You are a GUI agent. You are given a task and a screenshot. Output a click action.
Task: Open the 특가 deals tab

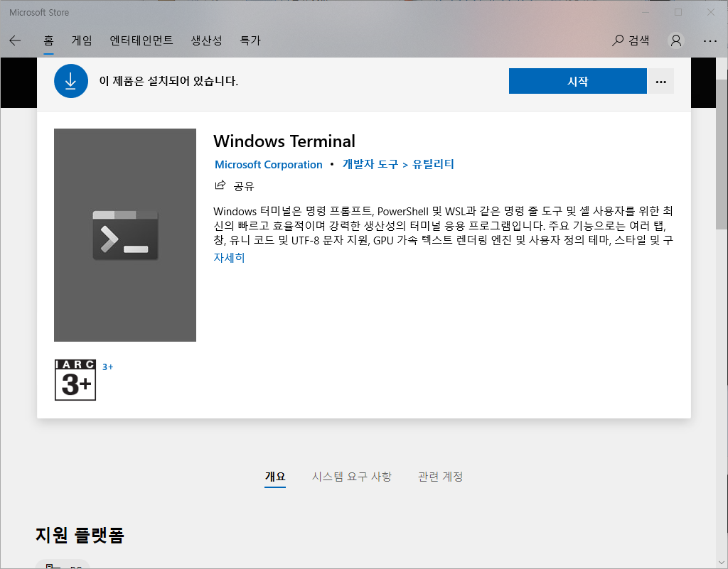pyautogui.click(x=250, y=40)
